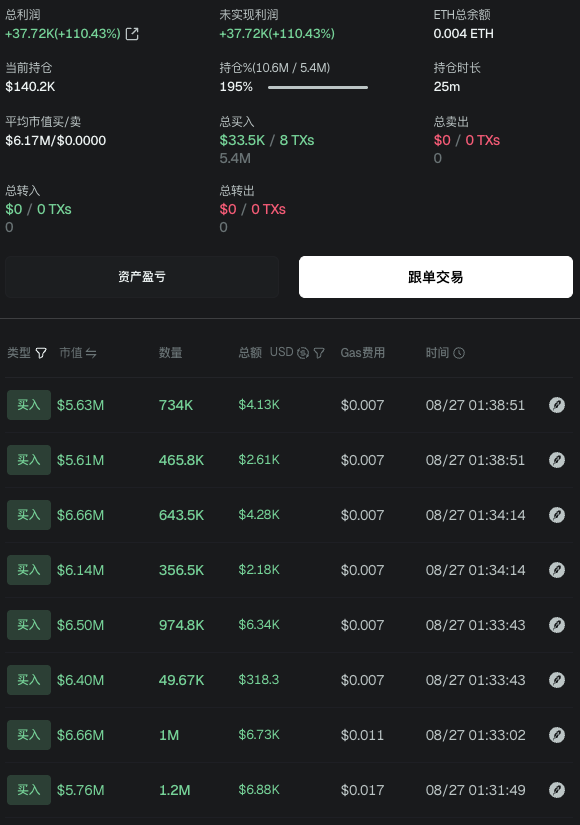
Task: Click the quantity 1.2M cell
Action: click(175, 790)
